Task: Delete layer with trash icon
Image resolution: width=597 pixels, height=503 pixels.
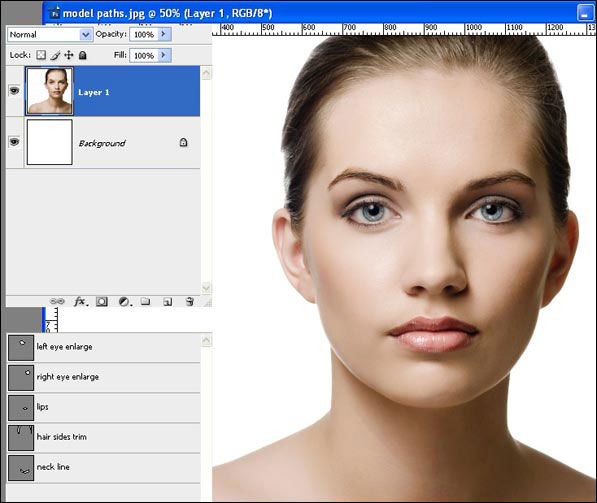Action: click(190, 302)
